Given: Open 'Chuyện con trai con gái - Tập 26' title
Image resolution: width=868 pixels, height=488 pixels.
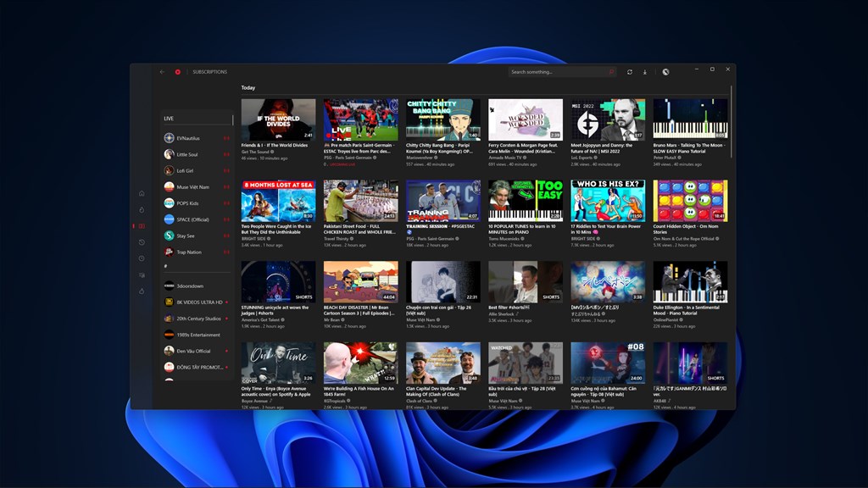Looking at the screenshot, I should (438, 310).
